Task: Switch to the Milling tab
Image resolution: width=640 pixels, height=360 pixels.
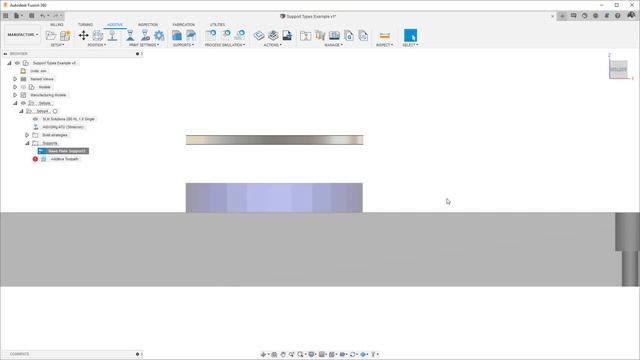Action: point(56,25)
